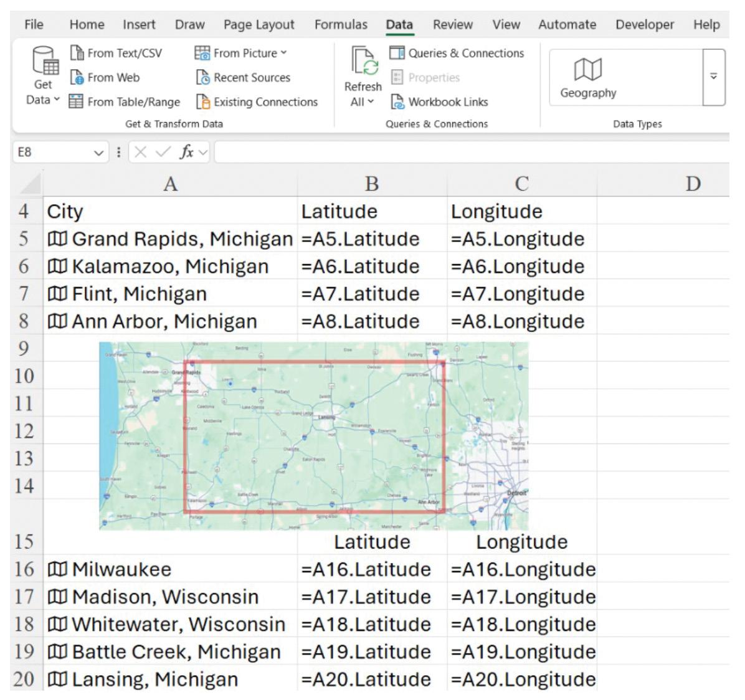Click the Insert Function fx button
The image size is (745, 700).
pos(187,152)
